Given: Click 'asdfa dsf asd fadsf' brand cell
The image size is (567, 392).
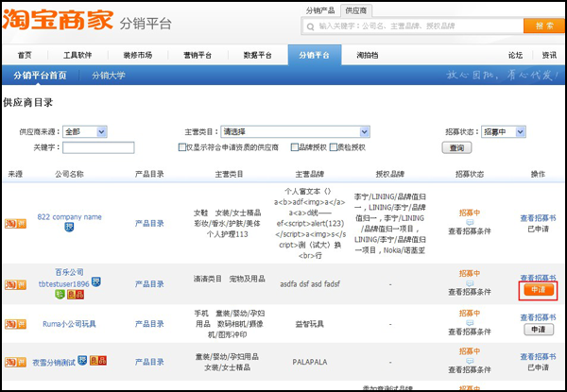Looking at the screenshot, I should [310, 284].
